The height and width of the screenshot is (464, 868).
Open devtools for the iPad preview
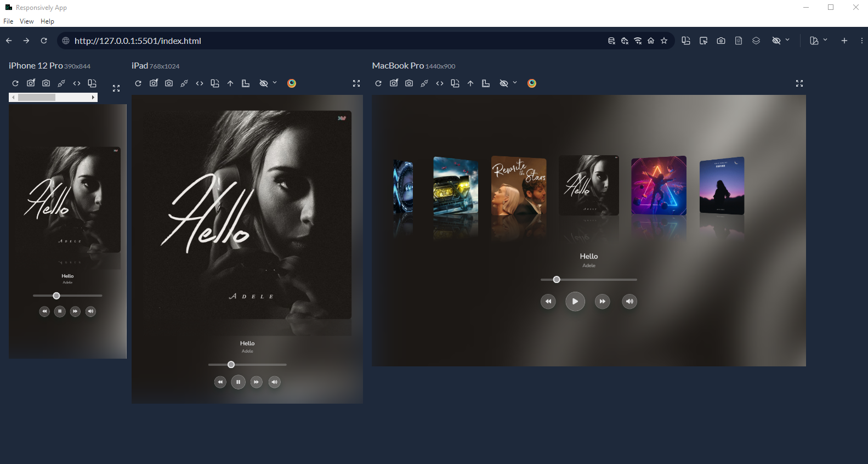click(x=200, y=83)
